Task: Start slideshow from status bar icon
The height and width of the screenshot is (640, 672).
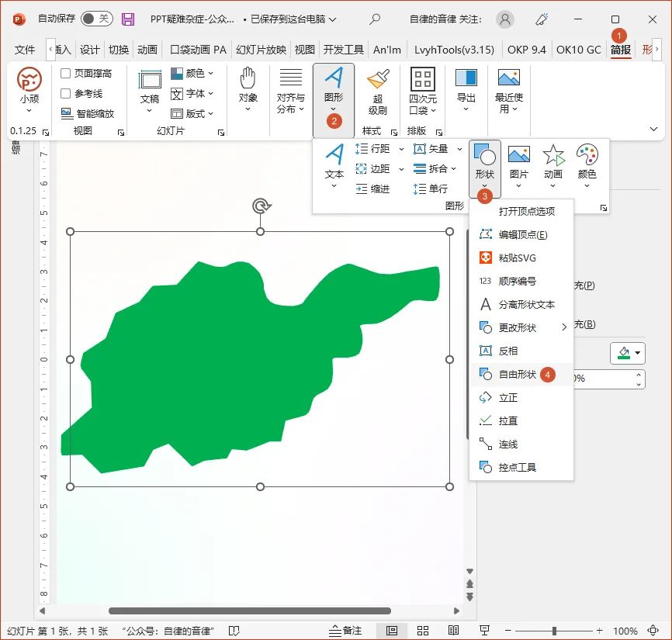Action: click(x=484, y=630)
